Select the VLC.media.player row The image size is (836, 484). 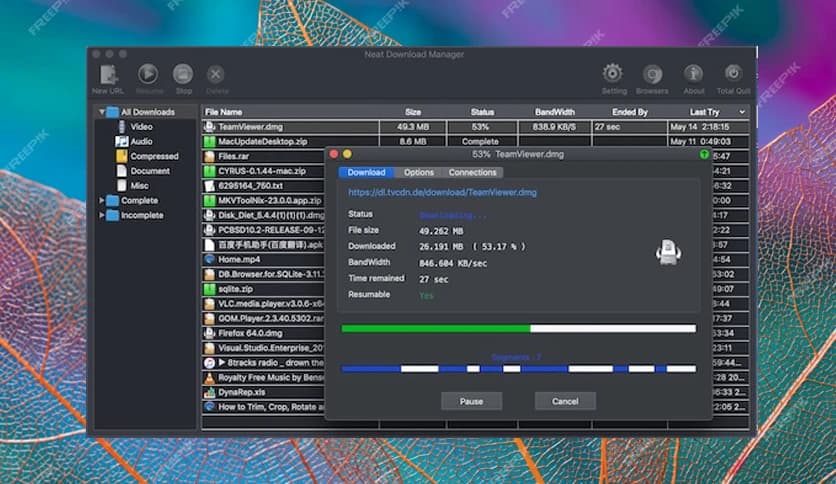pyautogui.click(x=264, y=304)
